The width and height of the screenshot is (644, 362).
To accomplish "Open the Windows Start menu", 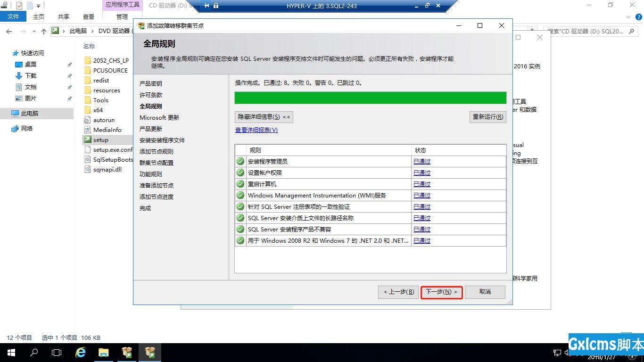I will click(x=11, y=352).
